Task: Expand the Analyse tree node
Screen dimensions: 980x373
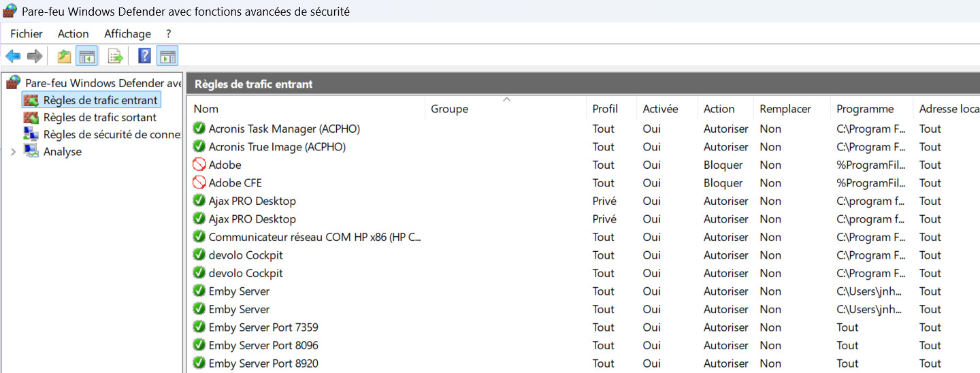Action: coord(13,152)
